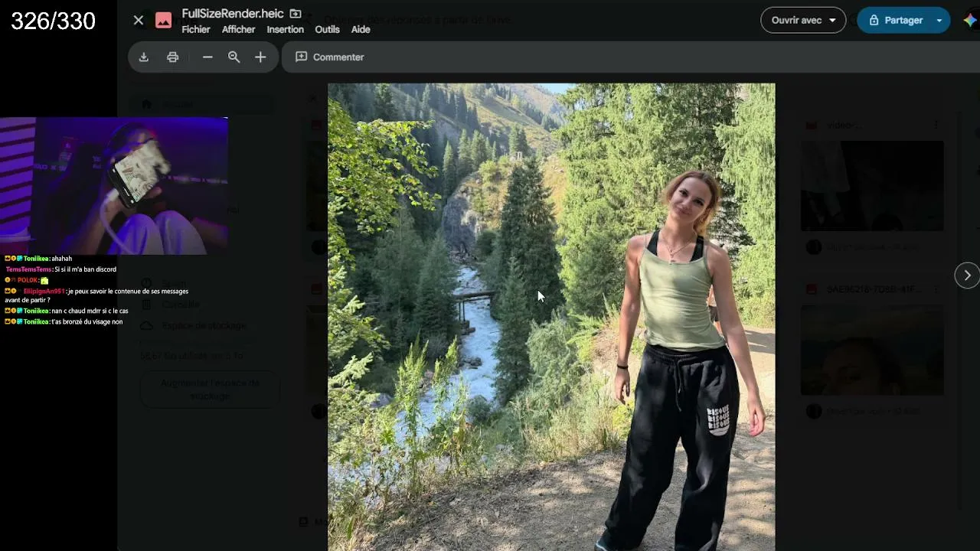This screenshot has width=980, height=551.
Task: Click the ElipignAn951 chat username
Action: tap(44, 292)
